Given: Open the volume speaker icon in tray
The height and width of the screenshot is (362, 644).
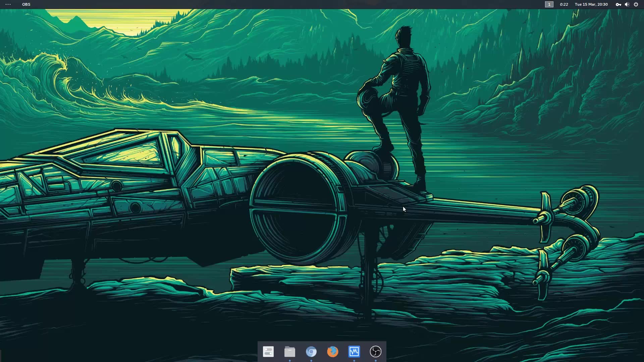Looking at the screenshot, I should [627, 4].
